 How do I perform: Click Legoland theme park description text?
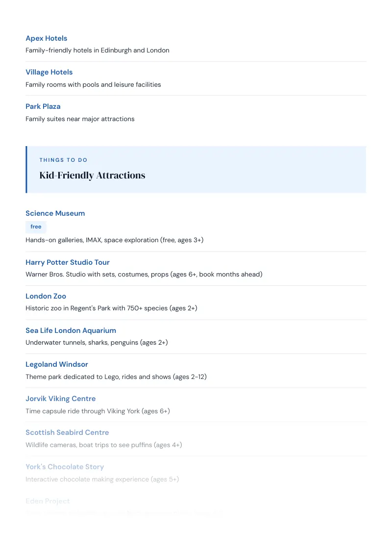(116, 377)
